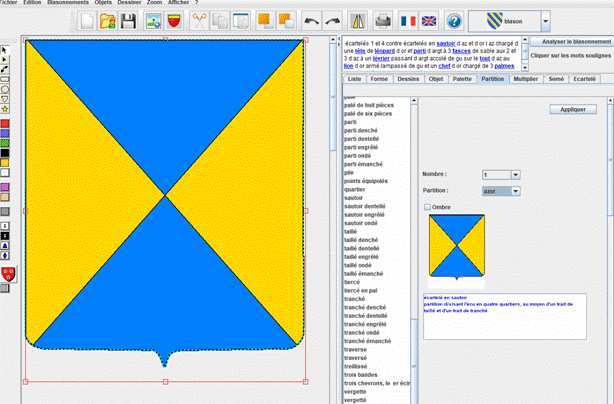Viewport: 614px width, 404px height.
Task: Open help with the question mark icon
Action: (454, 20)
